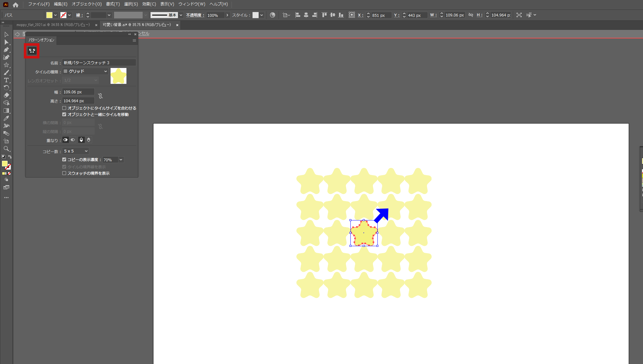Click the link icon beside 幅 and 高さ
The image size is (643, 364).
(x=100, y=96)
